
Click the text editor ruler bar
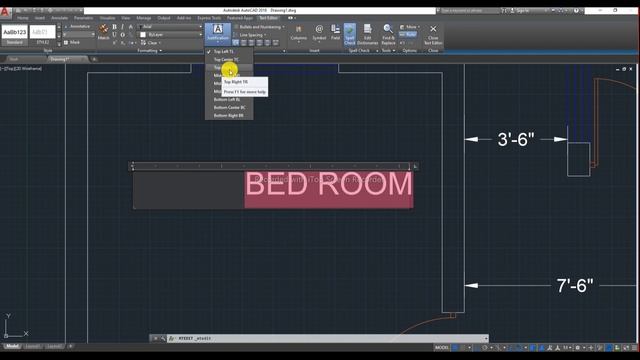pyautogui.click(x=271, y=166)
